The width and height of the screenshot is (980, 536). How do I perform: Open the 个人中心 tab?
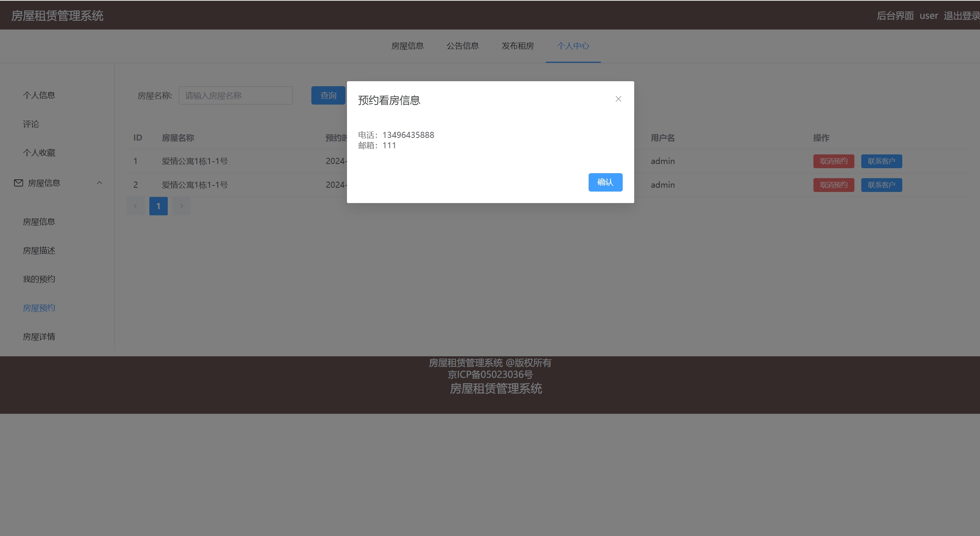(x=573, y=46)
